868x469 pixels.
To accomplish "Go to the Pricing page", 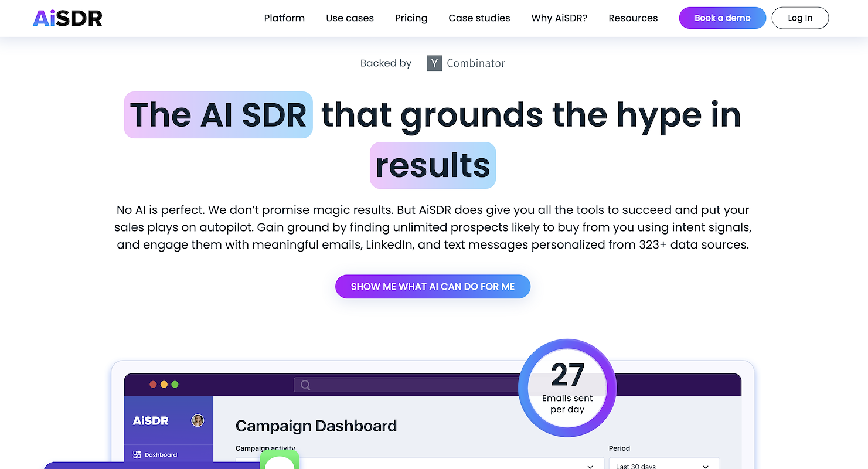I will pyautogui.click(x=411, y=18).
